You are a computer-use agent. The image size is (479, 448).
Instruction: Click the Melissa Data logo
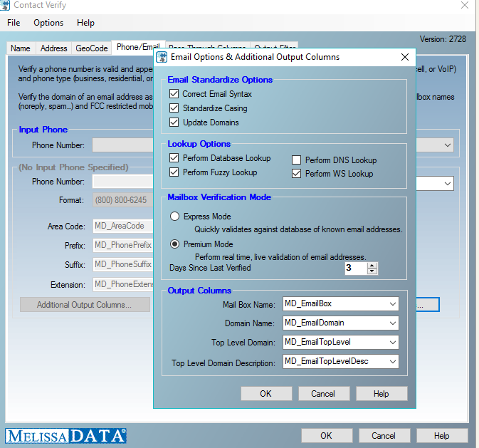coord(65,436)
